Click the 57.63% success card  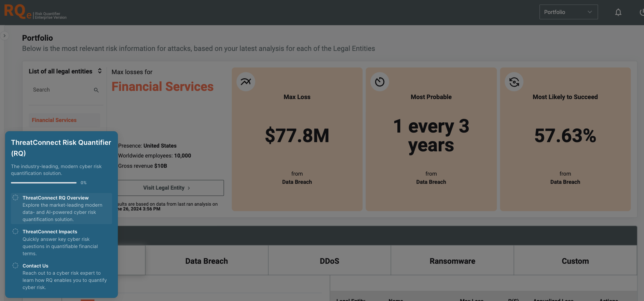565,139
